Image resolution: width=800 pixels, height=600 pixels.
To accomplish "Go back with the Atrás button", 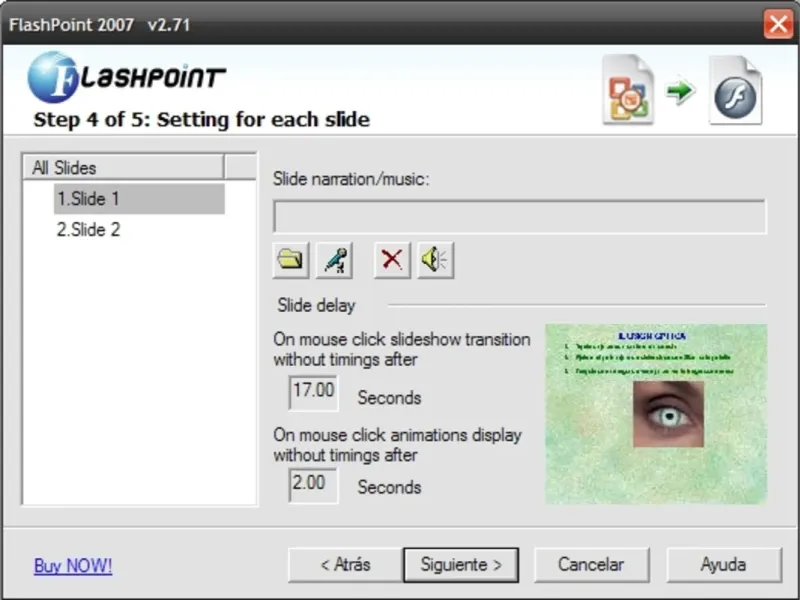I will pos(345,565).
